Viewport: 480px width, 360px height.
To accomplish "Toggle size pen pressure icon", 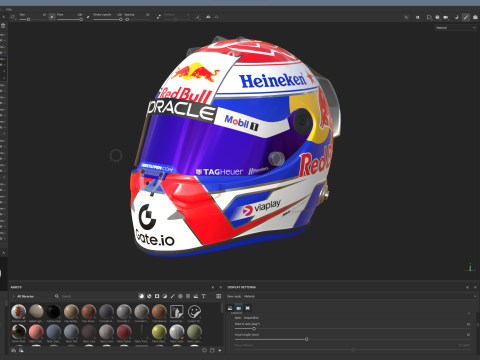I will (x=52, y=17).
